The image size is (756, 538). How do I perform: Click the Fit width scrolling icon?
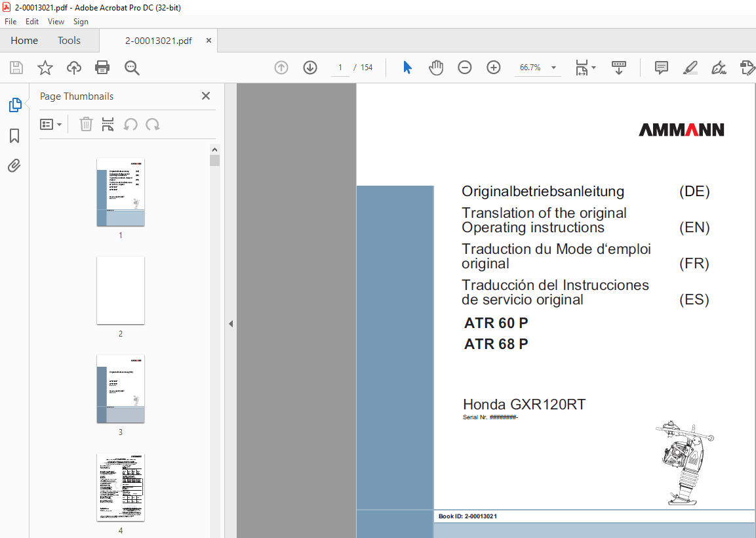[x=582, y=68]
